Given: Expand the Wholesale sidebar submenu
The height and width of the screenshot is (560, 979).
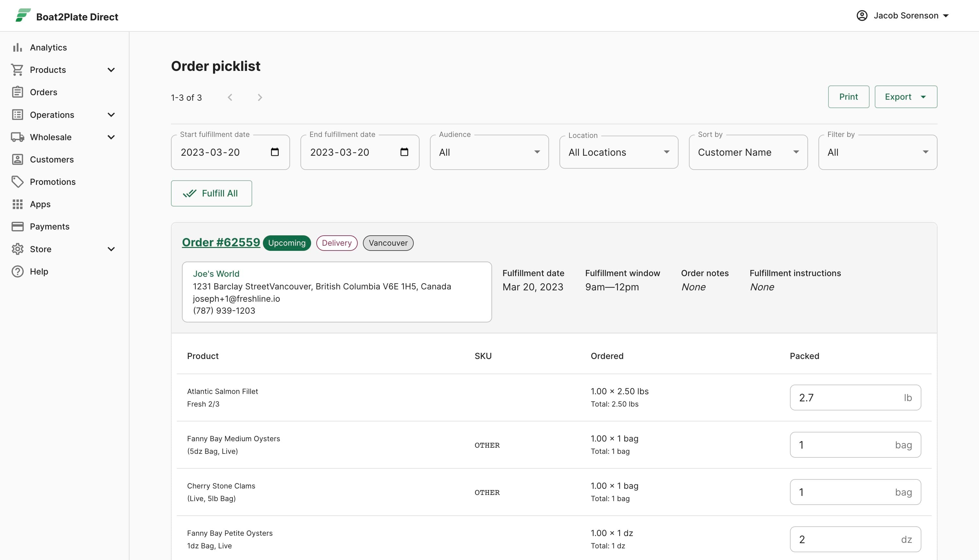Looking at the screenshot, I should click(x=111, y=137).
